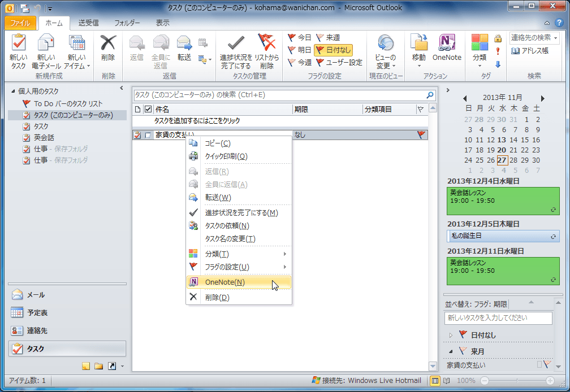
Task: Select the To Do バーのタスク リスト folder
Action: [68, 104]
